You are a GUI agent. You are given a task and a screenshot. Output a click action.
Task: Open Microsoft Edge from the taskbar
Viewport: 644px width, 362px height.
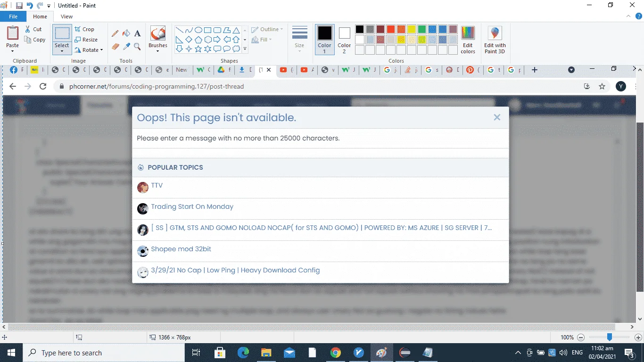pos(243,353)
